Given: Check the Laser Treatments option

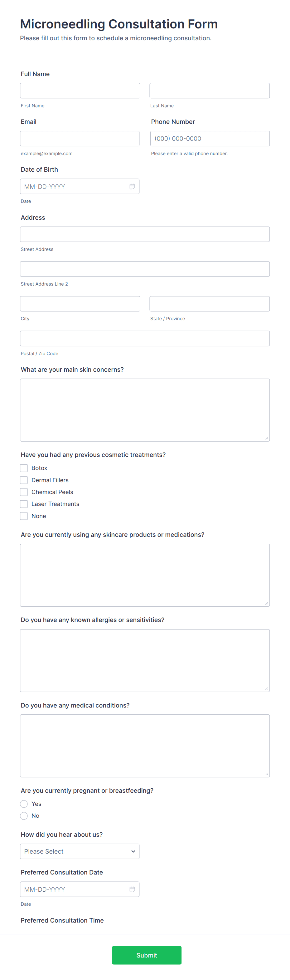Looking at the screenshot, I should pyautogui.click(x=24, y=504).
